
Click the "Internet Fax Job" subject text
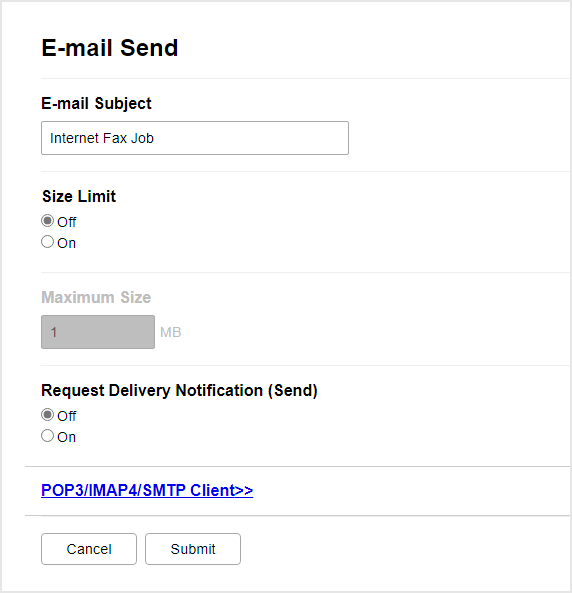pos(102,138)
